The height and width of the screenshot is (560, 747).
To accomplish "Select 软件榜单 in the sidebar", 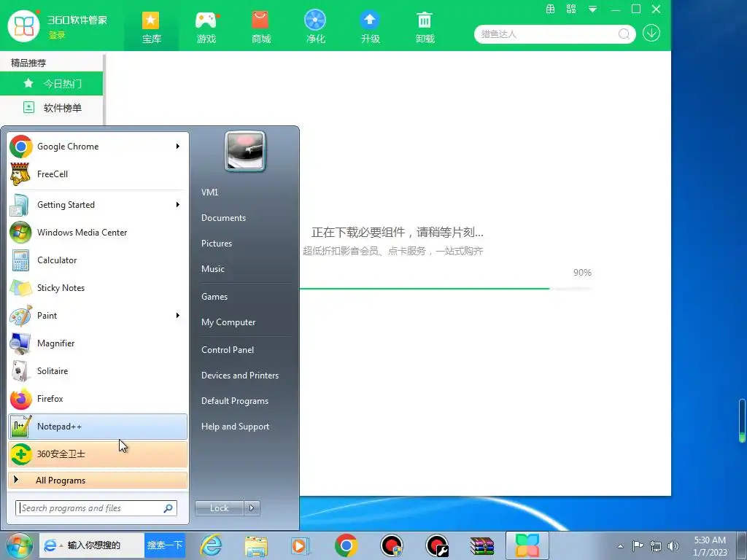I will click(x=52, y=108).
